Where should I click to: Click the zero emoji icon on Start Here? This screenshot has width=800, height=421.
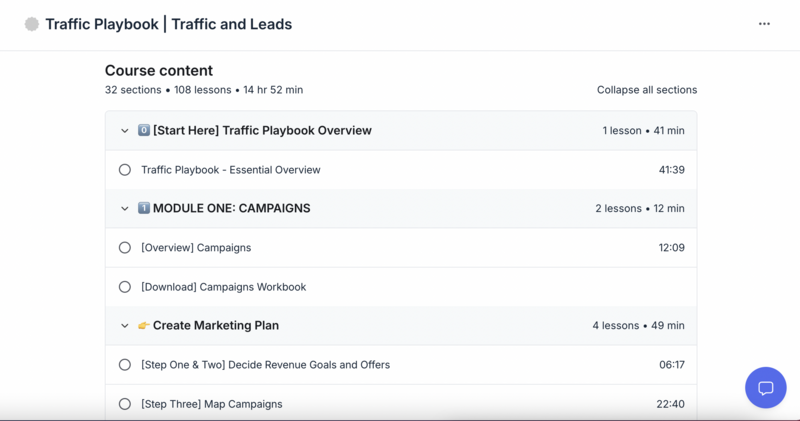click(x=144, y=130)
